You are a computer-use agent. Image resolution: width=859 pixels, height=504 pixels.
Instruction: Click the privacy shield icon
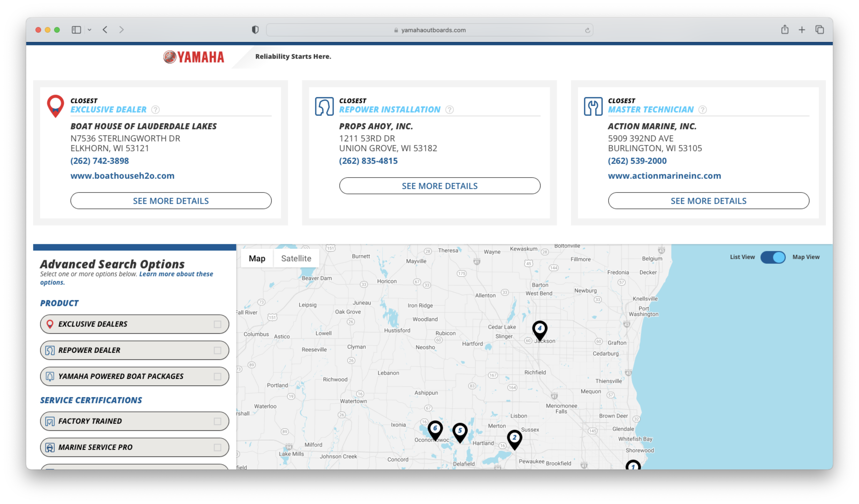pos(255,30)
